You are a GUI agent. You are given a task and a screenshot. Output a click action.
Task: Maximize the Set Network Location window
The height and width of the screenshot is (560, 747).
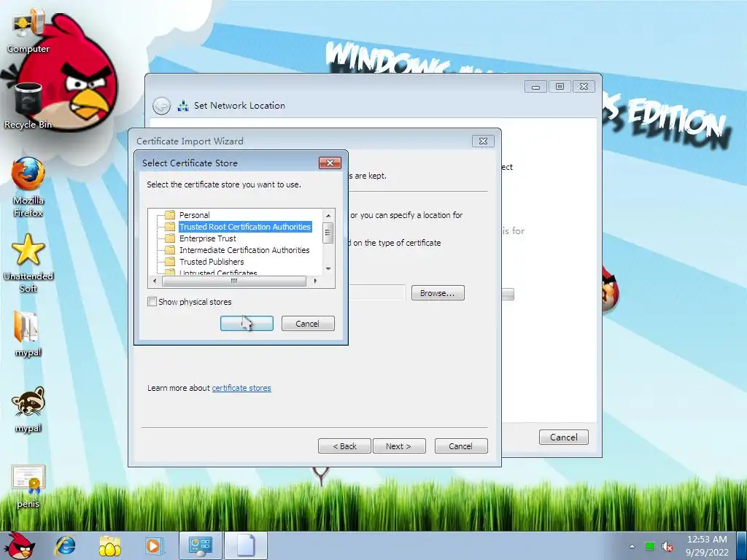(x=560, y=87)
